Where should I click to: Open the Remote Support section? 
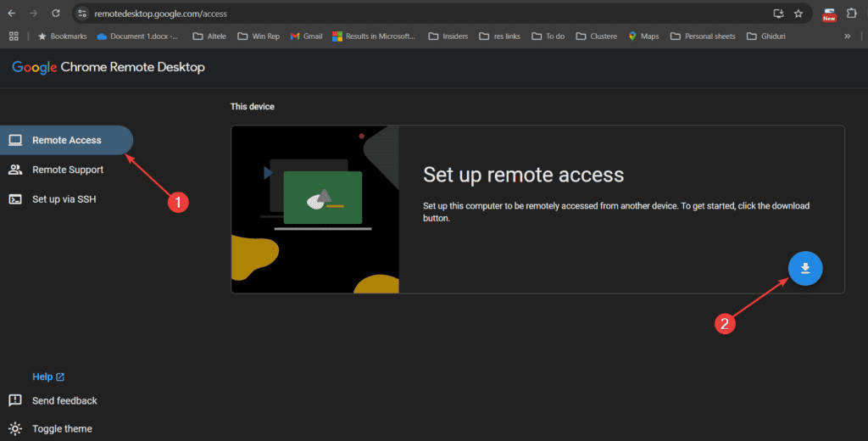click(66, 170)
